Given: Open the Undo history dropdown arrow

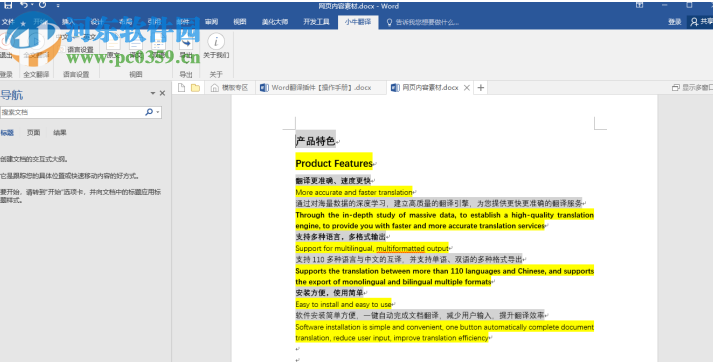Looking at the screenshot, I should point(32,5).
